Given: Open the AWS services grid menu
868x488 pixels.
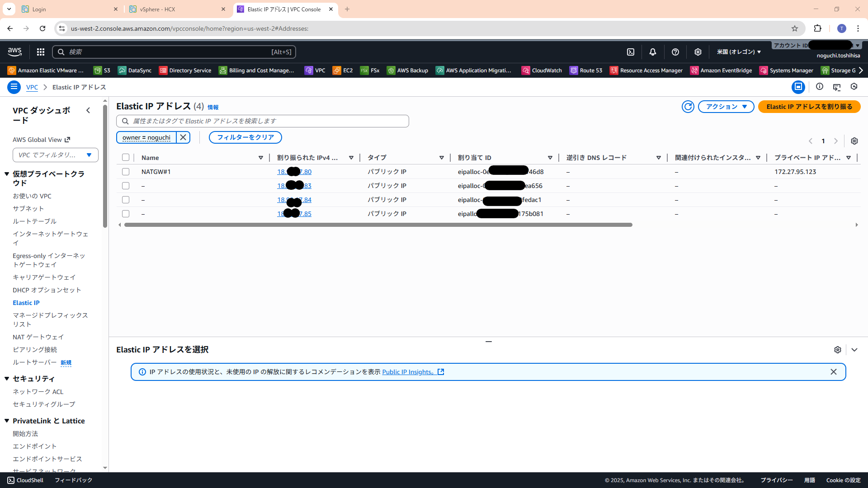Looking at the screenshot, I should (x=41, y=52).
